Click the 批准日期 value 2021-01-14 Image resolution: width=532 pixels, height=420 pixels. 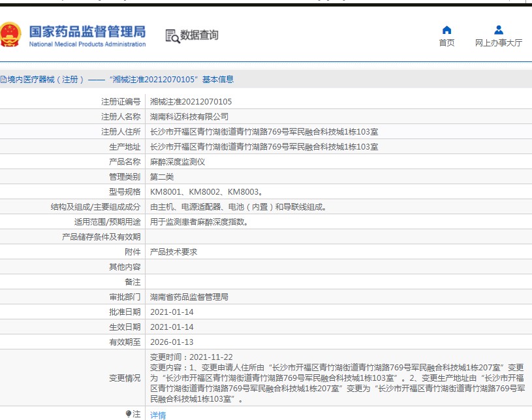pyautogui.click(x=172, y=312)
